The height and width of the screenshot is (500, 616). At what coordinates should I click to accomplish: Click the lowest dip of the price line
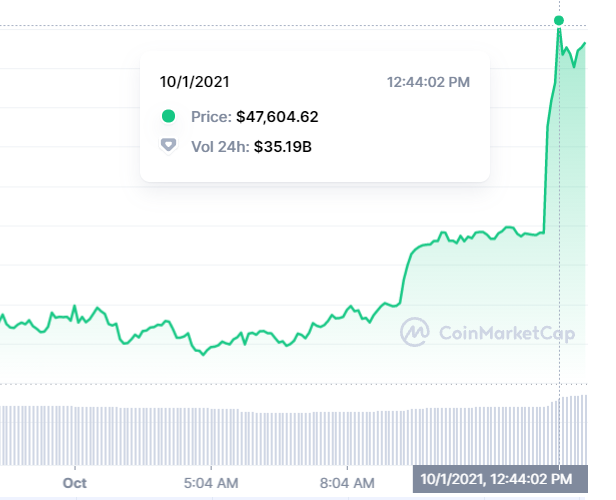pyautogui.click(x=203, y=353)
